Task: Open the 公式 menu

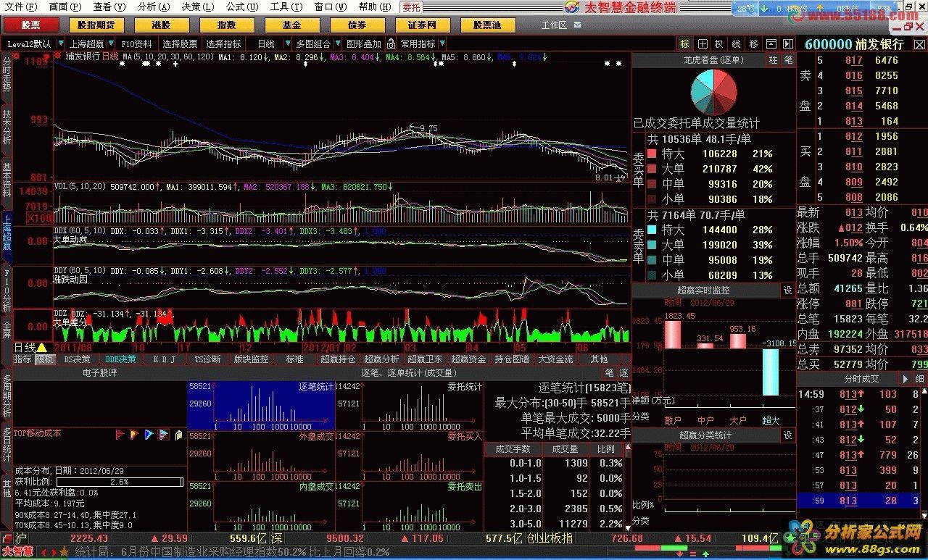Action: 241,7
